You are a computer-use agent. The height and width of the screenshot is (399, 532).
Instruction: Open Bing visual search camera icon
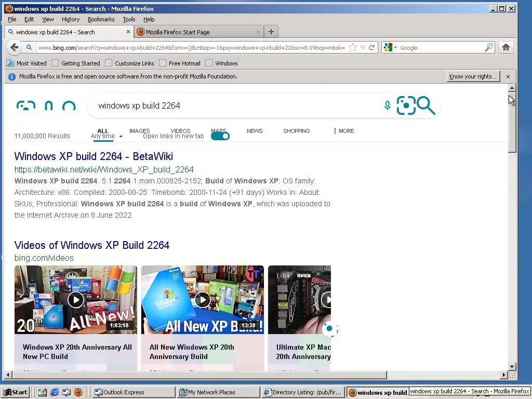pos(406,105)
